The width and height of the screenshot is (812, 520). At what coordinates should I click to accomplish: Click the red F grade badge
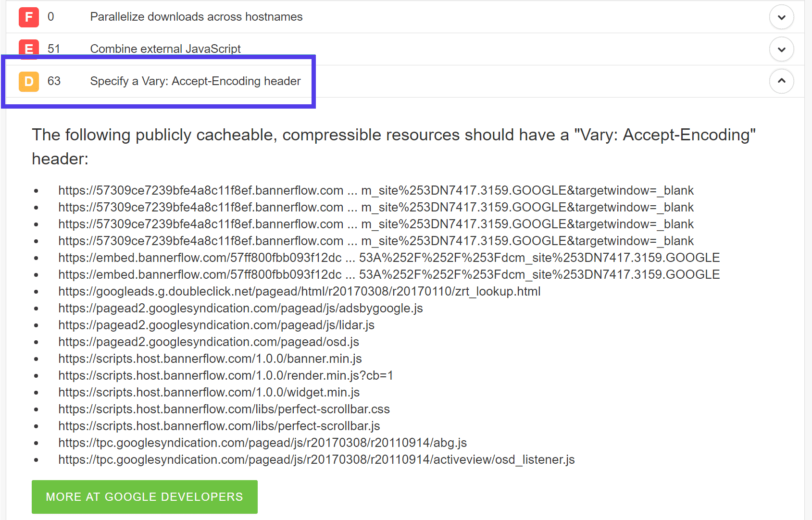[x=28, y=16]
